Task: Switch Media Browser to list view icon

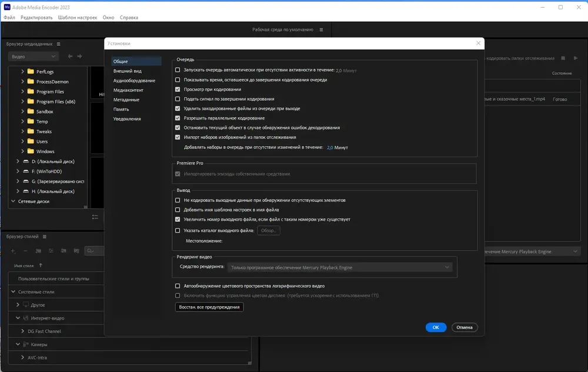Action: tap(95, 217)
